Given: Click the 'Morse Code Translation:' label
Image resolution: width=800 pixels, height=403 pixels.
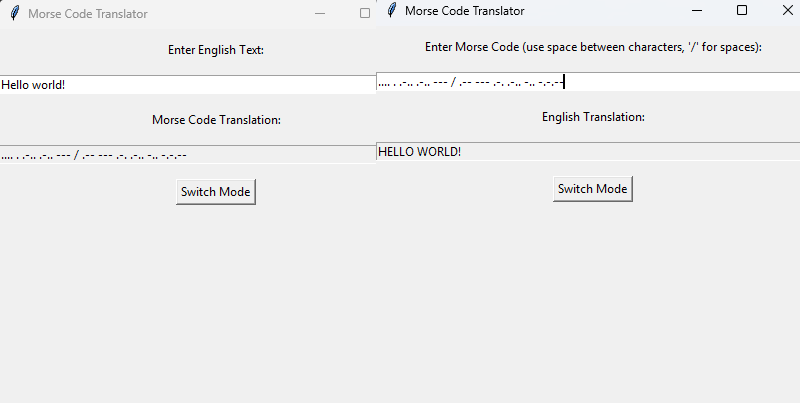Looking at the screenshot, I should click(x=216, y=120).
